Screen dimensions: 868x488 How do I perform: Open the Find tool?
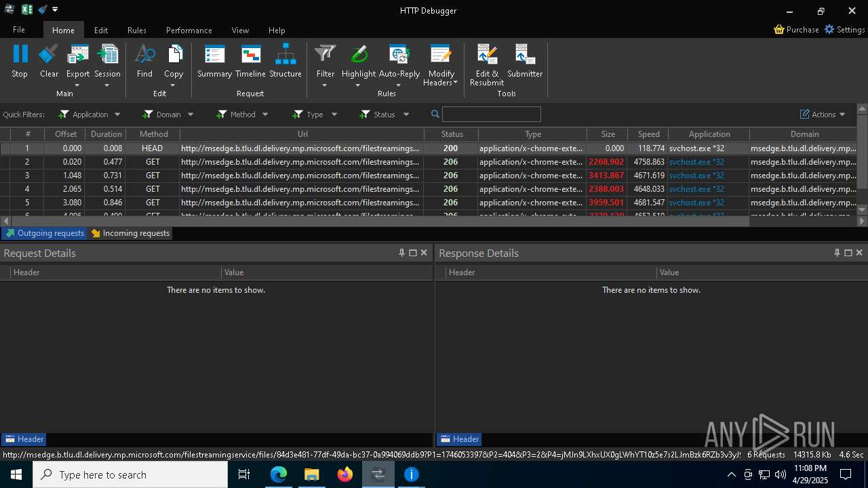pyautogui.click(x=144, y=61)
